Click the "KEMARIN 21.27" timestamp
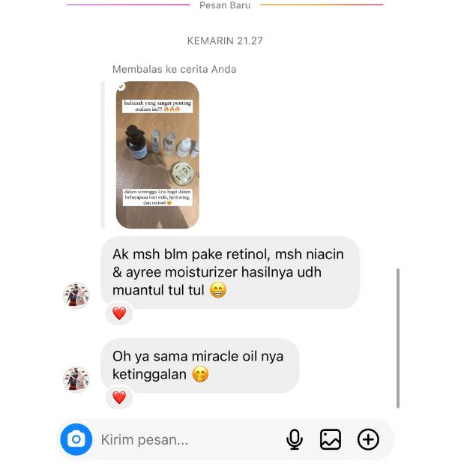The image size is (476, 476). point(225,40)
